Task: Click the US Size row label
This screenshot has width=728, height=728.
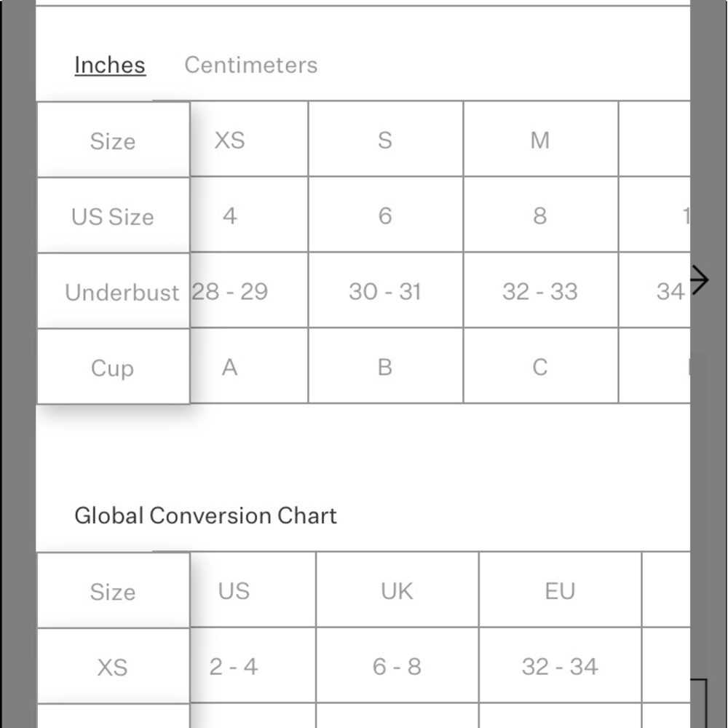Action: tap(114, 216)
